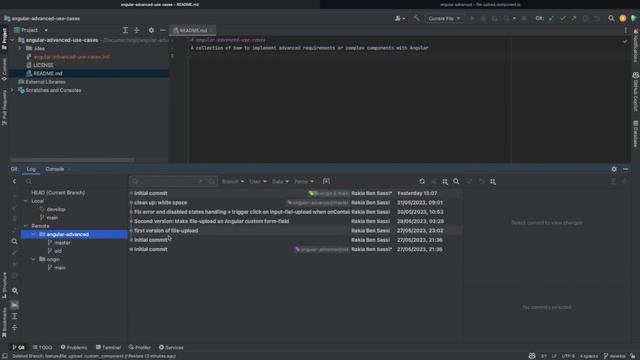Open the User filter dropdown
Viewport: 640px width, 360px height.
tap(258, 181)
